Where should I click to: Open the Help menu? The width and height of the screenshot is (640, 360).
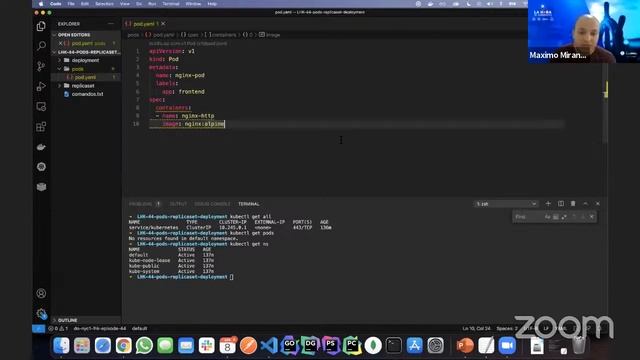coord(212,4)
